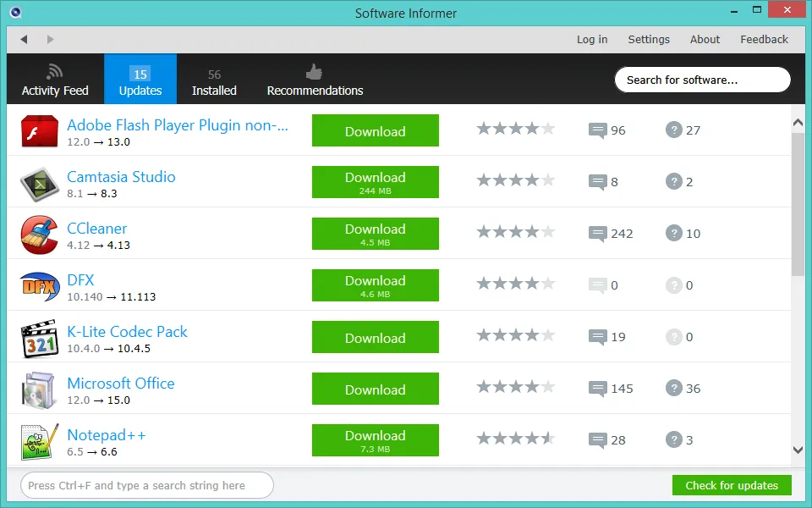Click the Camtasia Studio app icon
The image size is (812, 508).
40,184
